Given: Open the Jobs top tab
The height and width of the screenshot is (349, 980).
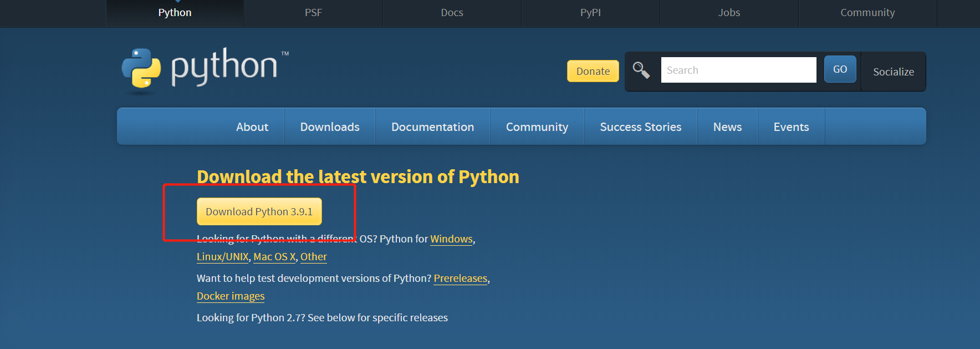Looking at the screenshot, I should click(729, 13).
